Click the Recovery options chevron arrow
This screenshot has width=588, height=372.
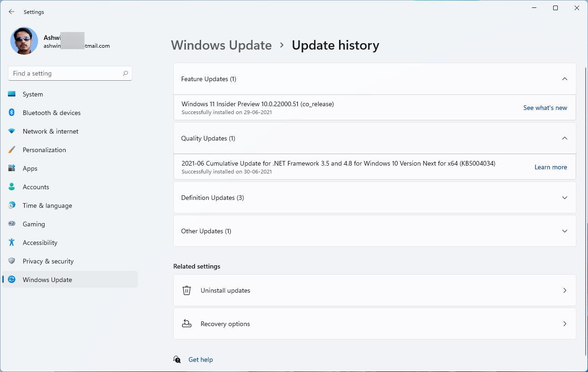tap(565, 324)
